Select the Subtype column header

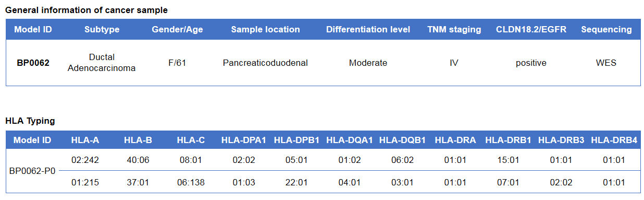pos(102,29)
